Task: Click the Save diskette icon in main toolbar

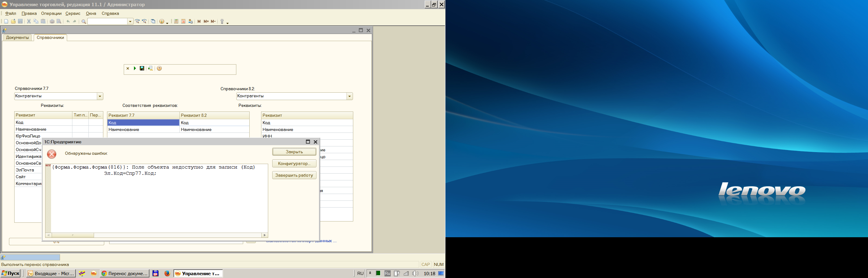Action: click(20, 22)
